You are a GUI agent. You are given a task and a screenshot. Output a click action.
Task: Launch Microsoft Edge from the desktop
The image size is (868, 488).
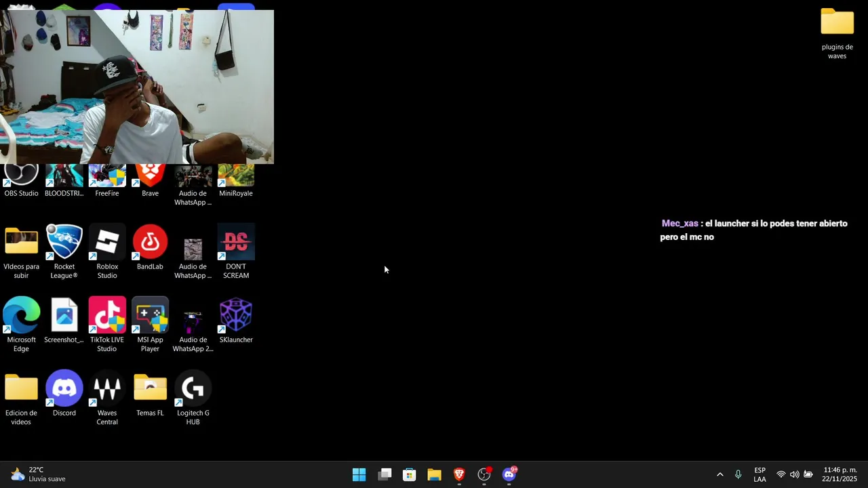click(21, 325)
